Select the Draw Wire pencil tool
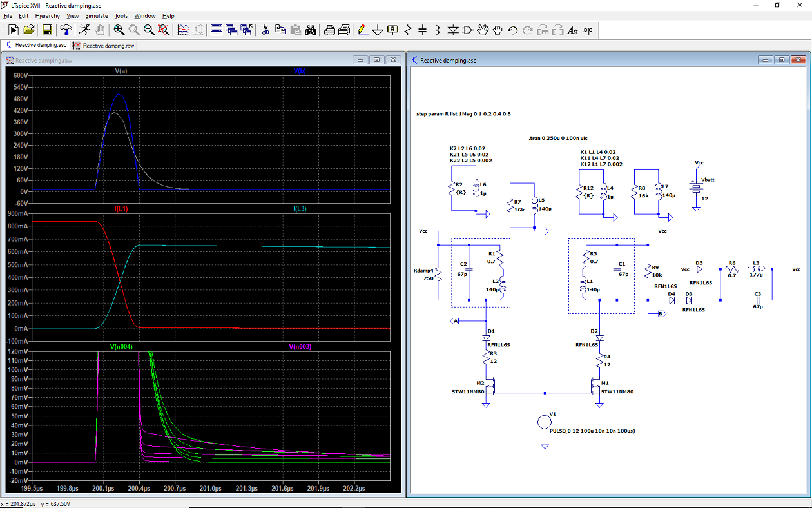The image size is (812, 508). [x=362, y=30]
